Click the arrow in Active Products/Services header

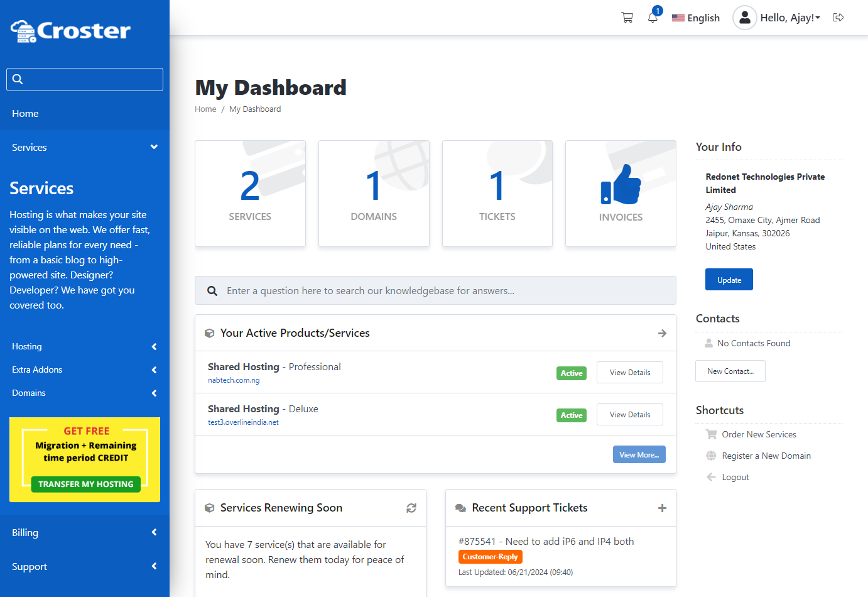pyautogui.click(x=662, y=333)
